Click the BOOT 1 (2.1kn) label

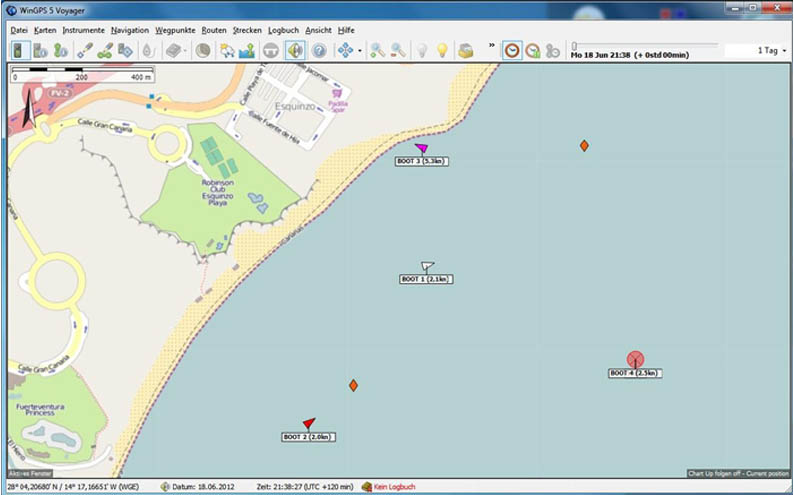(425, 279)
